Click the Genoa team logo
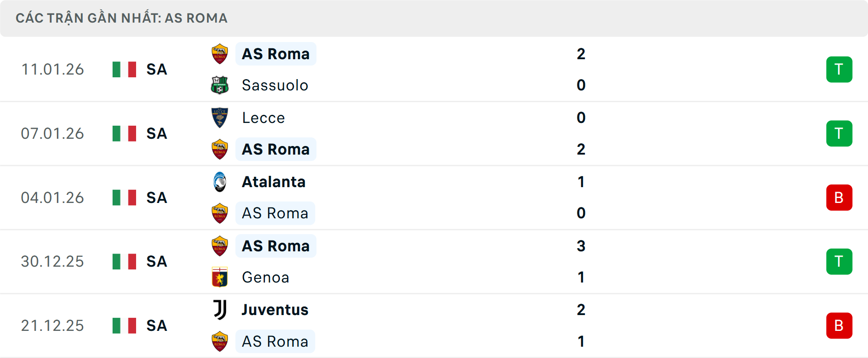Image resolution: width=868 pixels, height=358 pixels. pyautogui.click(x=220, y=278)
